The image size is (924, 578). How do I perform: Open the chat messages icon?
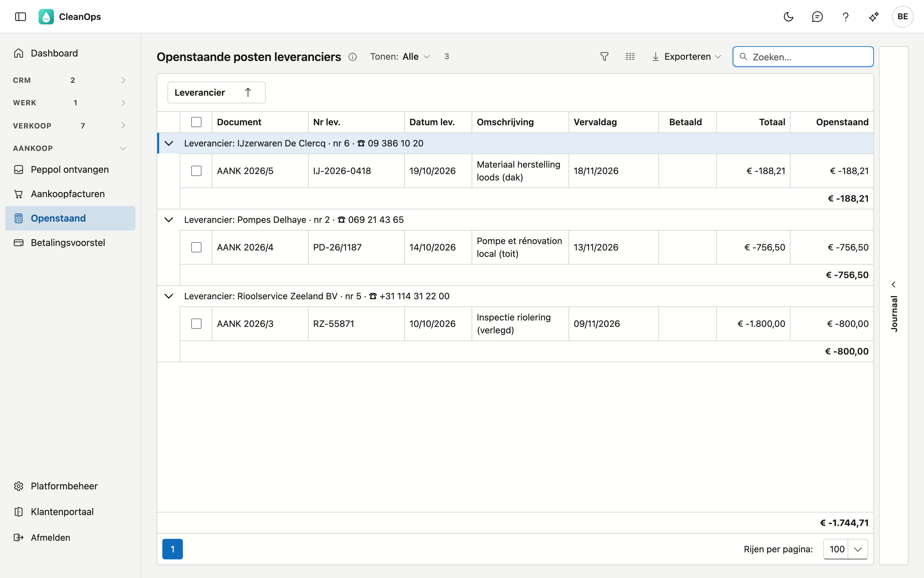[817, 17]
